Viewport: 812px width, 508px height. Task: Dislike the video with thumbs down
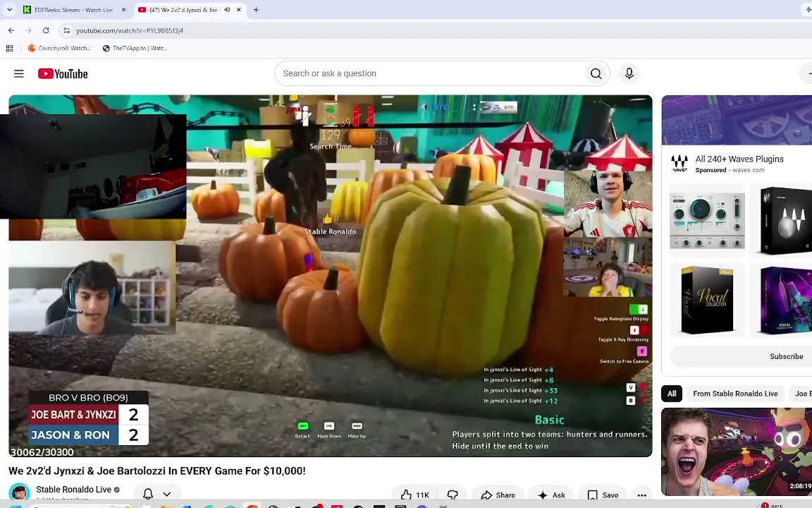coord(452,495)
